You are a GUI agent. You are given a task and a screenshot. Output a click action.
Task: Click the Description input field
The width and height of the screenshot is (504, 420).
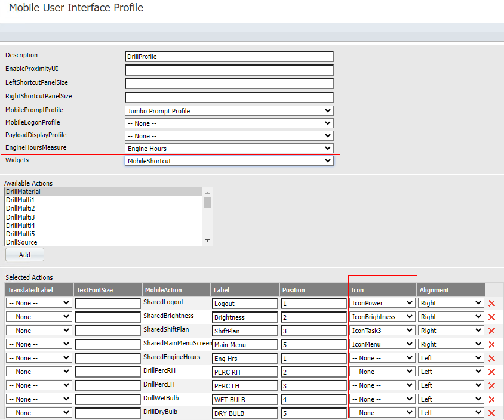coord(229,57)
